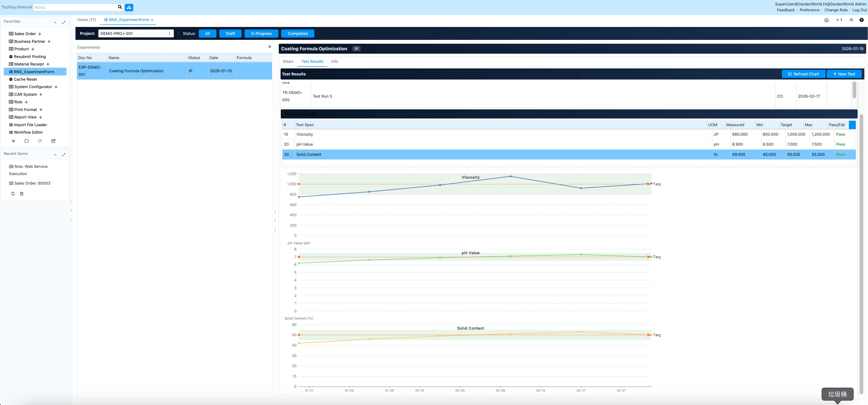Click the refresh recent items icon
Image resolution: width=868 pixels, height=405 pixels.
[13, 194]
